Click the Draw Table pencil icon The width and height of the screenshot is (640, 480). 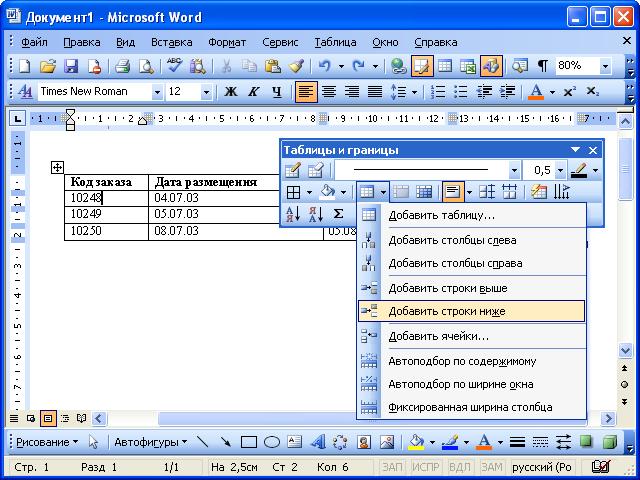pos(293,170)
